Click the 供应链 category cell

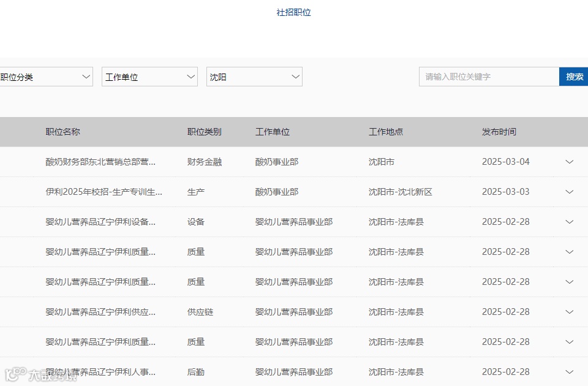tap(200, 312)
